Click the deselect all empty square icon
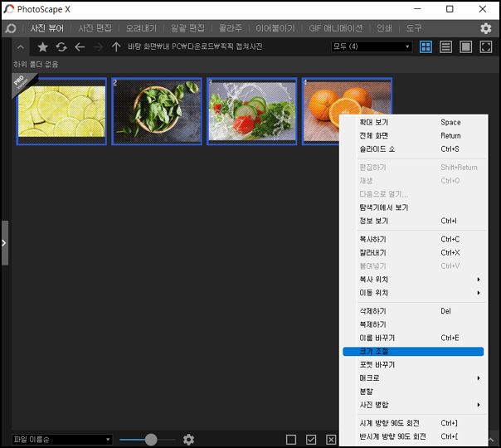This screenshot has width=501, height=448. [x=291, y=440]
